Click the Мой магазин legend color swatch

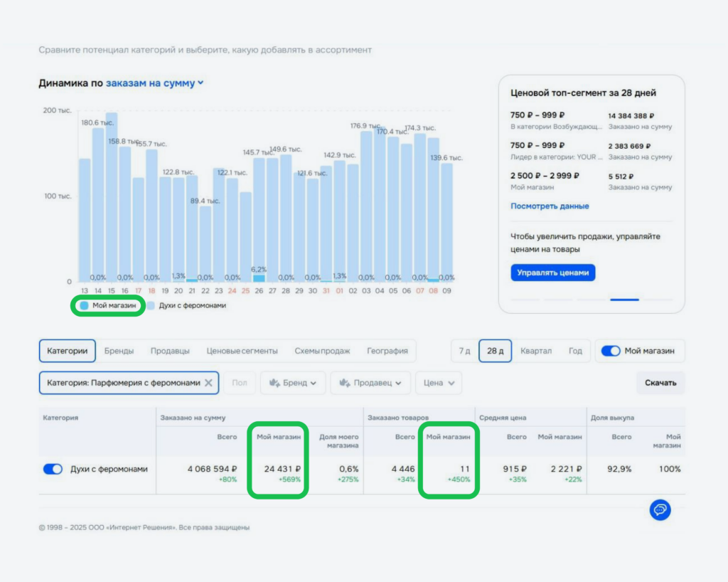[x=85, y=305]
